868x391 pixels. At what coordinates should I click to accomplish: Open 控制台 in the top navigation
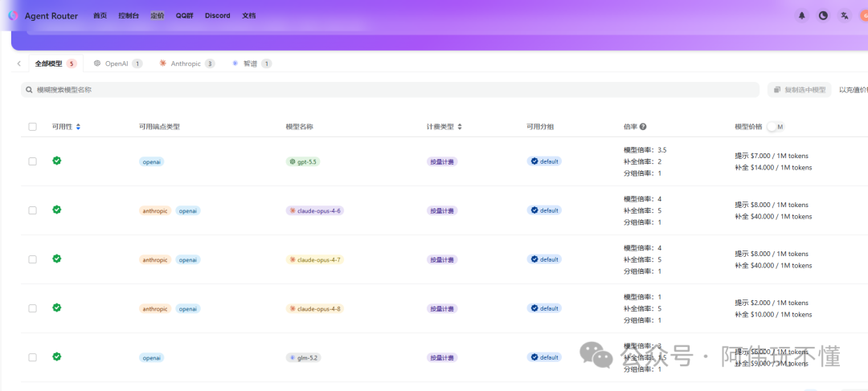click(x=129, y=15)
